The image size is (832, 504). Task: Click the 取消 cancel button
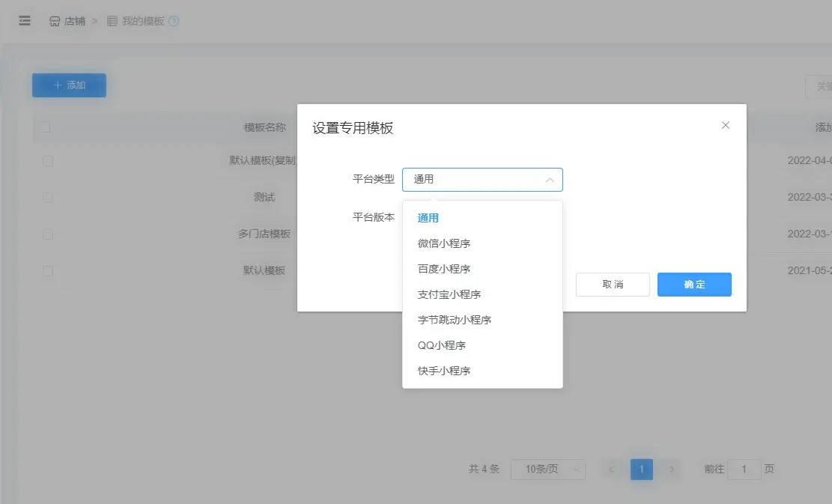[x=613, y=285]
